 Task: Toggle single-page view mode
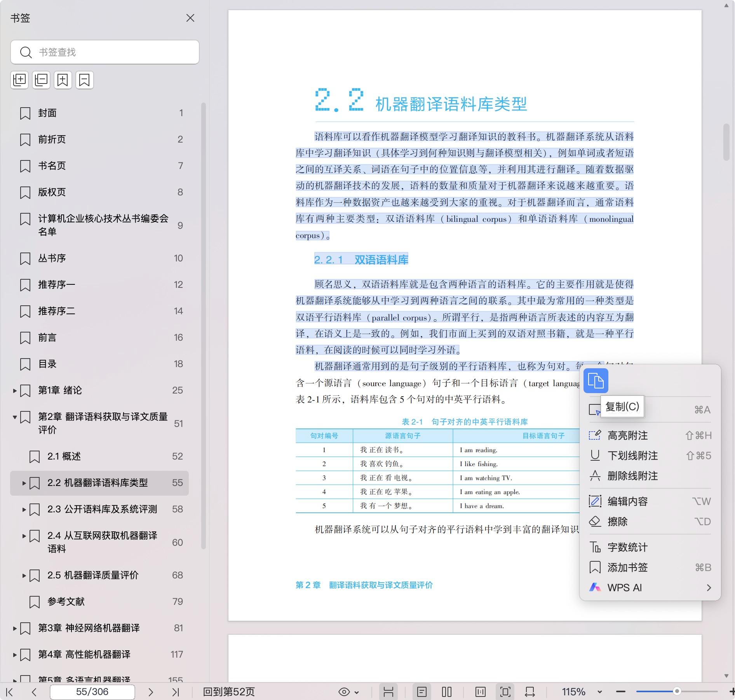pyautogui.click(x=422, y=691)
